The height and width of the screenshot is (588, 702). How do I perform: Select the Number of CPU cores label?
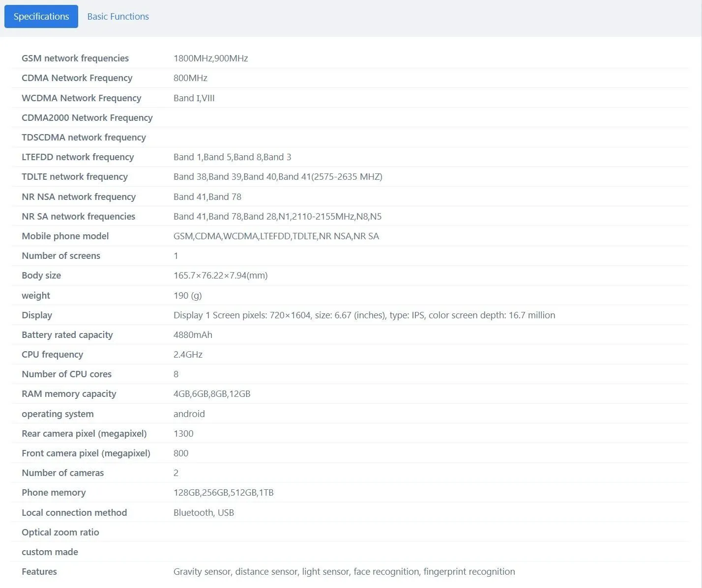(x=67, y=374)
